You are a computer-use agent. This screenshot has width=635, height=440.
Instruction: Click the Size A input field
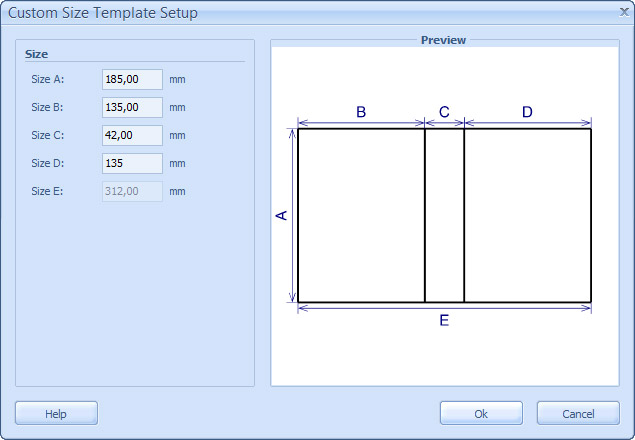pyautogui.click(x=132, y=79)
